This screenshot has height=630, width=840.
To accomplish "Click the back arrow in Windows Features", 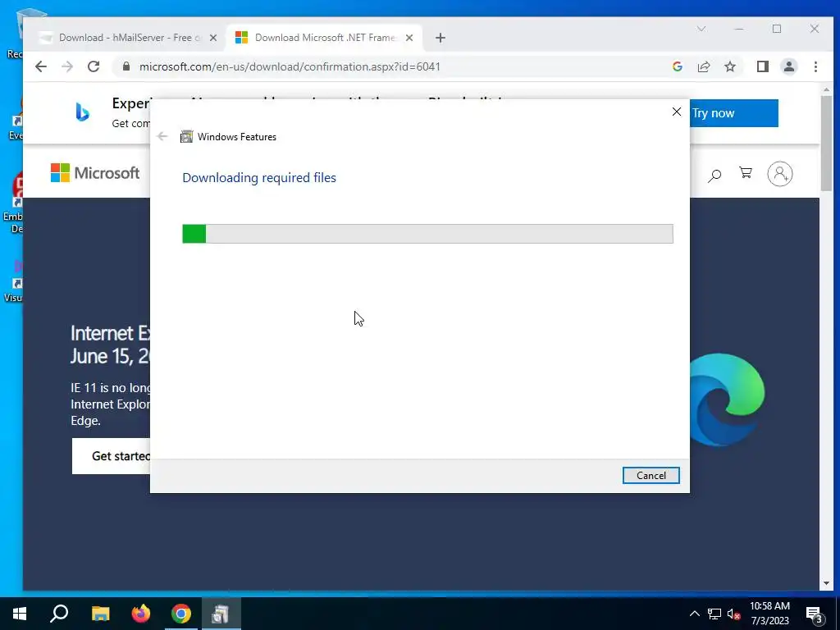I will point(162,137).
